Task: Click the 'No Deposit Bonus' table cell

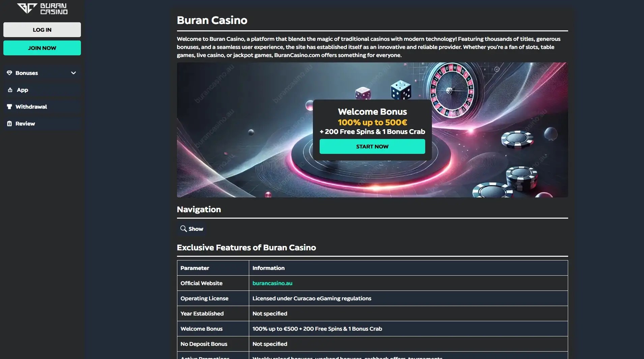Action: (213, 344)
